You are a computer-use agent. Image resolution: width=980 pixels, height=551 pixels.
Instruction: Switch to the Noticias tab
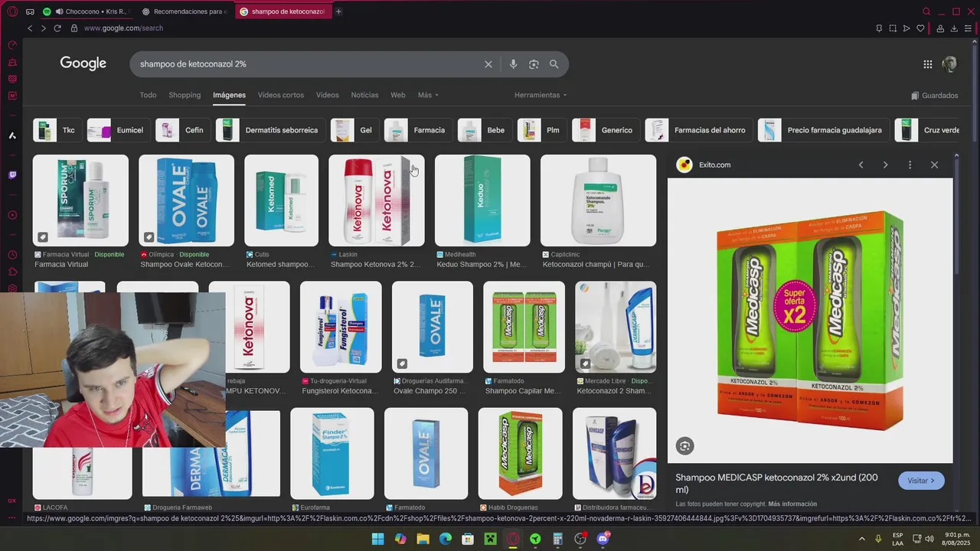coord(364,95)
